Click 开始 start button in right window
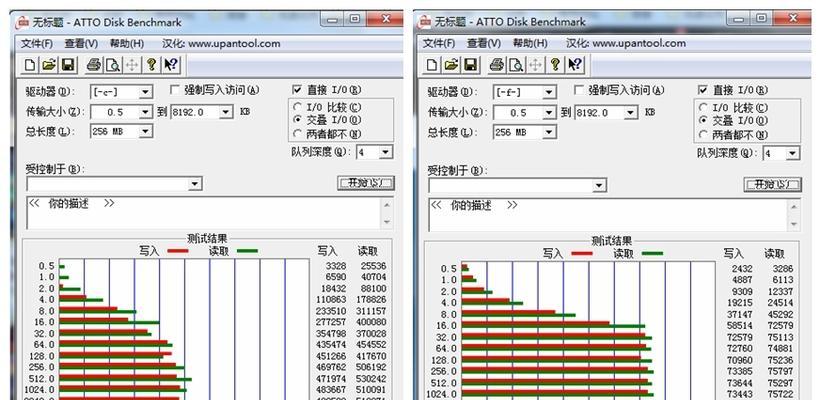The height and width of the screenshot is (400, 820). pyautogui.click(x=772, y=185)
